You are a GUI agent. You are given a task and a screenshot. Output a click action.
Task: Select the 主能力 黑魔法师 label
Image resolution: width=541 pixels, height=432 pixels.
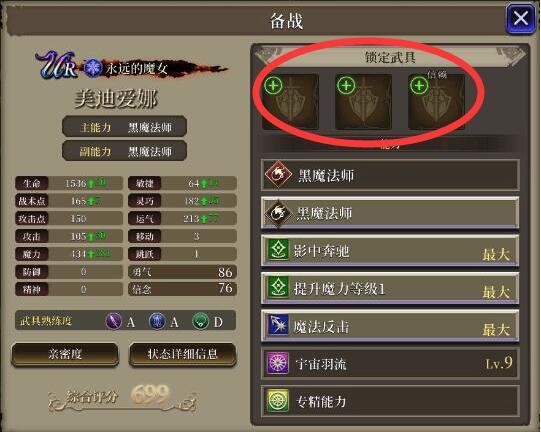[x=125, y=127]
